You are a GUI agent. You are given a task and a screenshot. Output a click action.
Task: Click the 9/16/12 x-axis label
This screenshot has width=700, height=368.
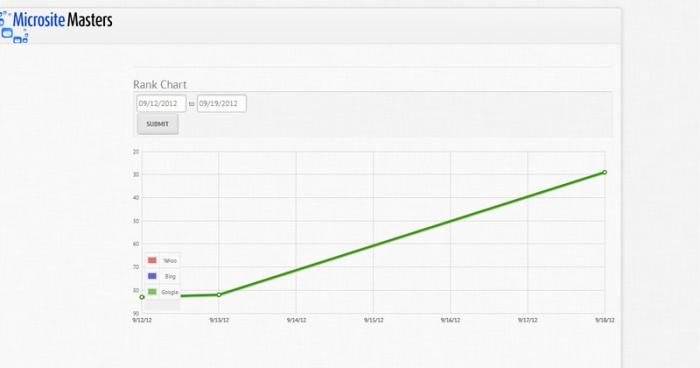pyautogui.click(x=450, y=320)
